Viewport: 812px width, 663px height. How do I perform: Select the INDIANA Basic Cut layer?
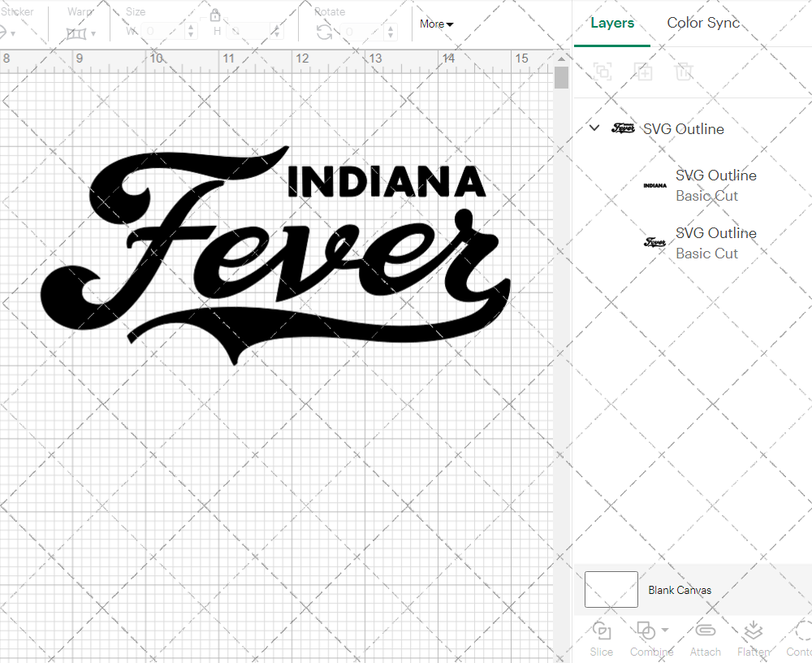tap(715, 185)
